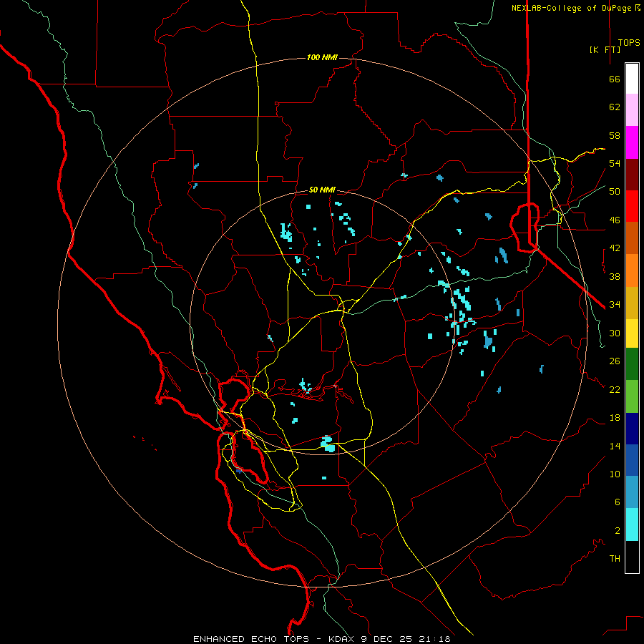Click the legend value 26

pyautogui.click(x=615, y=361)
